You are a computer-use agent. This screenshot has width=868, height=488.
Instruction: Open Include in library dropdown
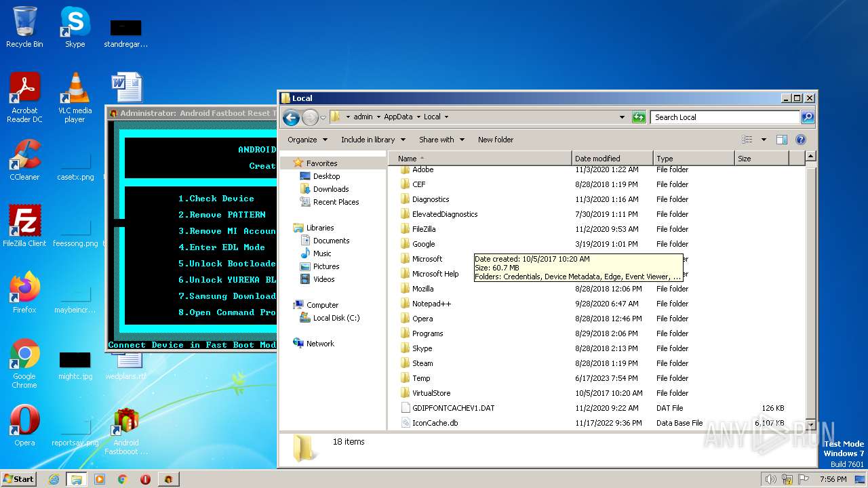coord(373,140)
